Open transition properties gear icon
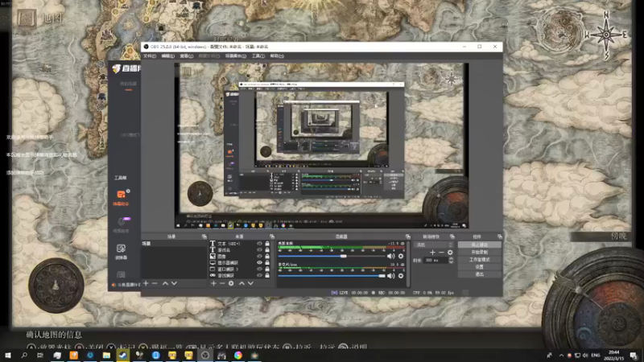 pyautogui.click(x=450, y=253)
